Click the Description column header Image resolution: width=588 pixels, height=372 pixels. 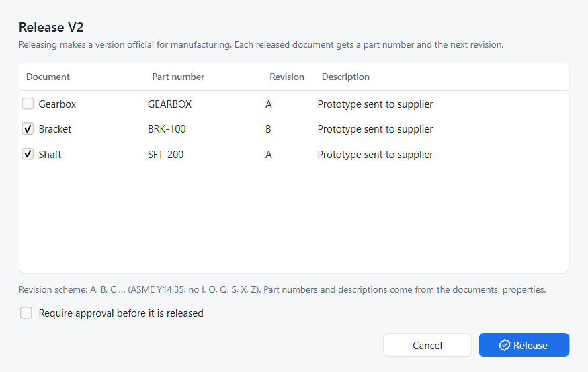(x=345, y=77)
